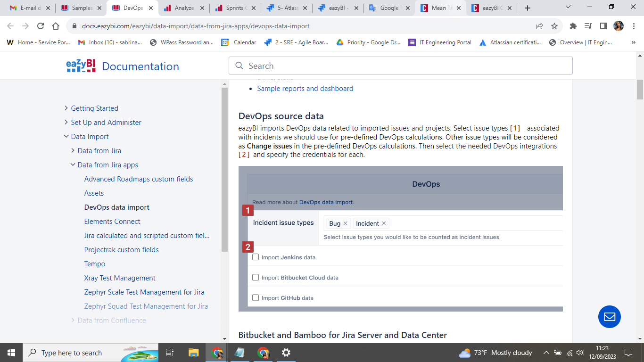The width and height of the screenshot is (644, 362).
Task: Switch to the Sprints tab
Action: (x=236, y=8)
